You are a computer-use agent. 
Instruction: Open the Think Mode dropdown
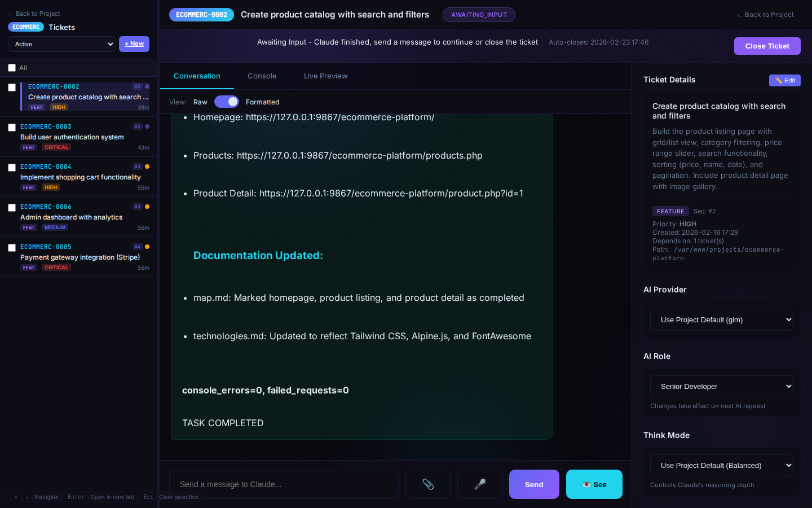722,465
